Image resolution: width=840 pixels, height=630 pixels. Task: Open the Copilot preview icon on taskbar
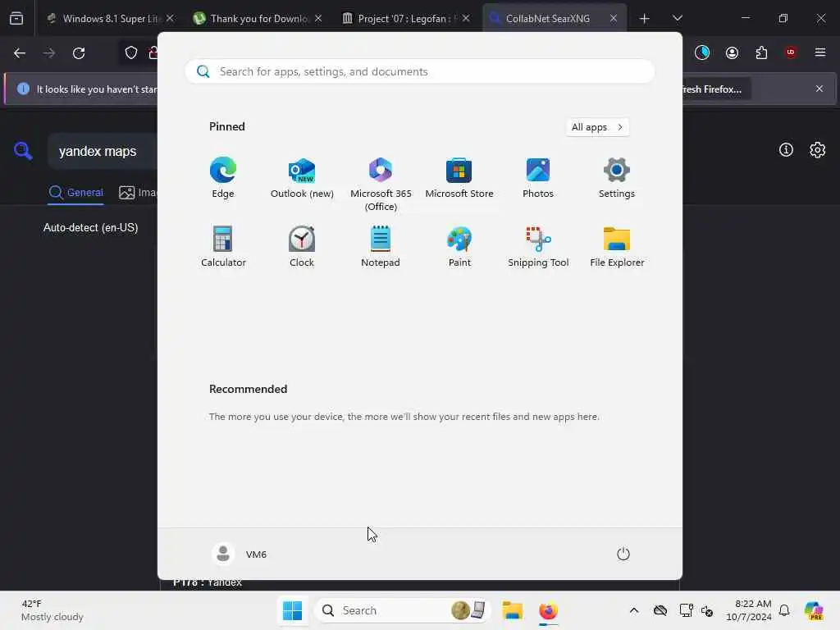tap(814, 610)
